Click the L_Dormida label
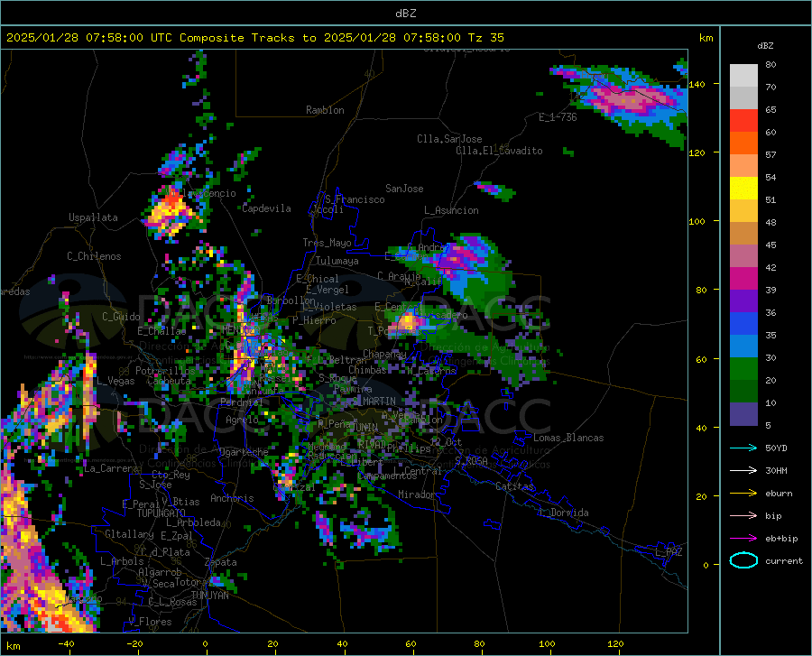 [563, 513]
